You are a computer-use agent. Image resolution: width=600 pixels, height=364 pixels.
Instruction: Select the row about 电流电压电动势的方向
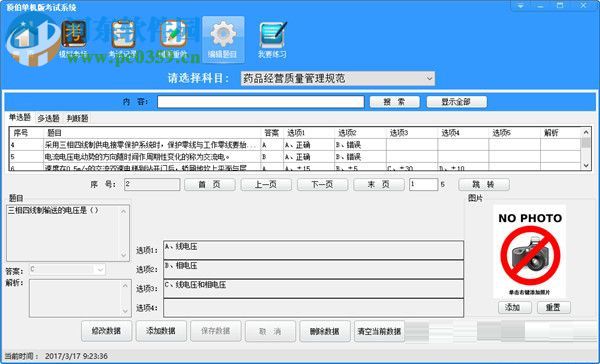295,157
